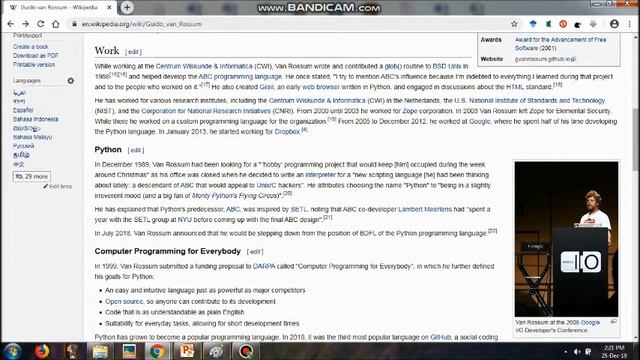The width and height of the screenshot is (640, 360).
Task: Open the Windows Start menu
Action: (12, 351)
